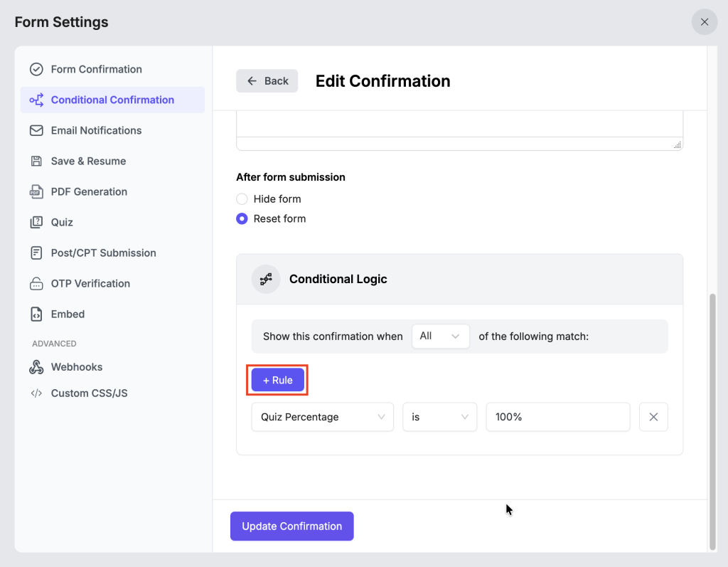Click Update Confirmation button

(292, 526)
